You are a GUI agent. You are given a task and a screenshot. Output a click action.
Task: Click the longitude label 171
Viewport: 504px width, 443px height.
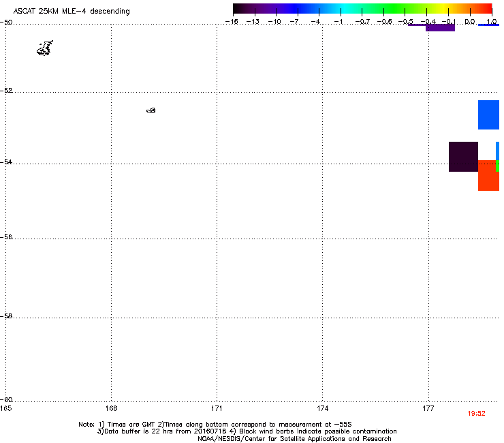pyautogui.click(x=217, y=408)
